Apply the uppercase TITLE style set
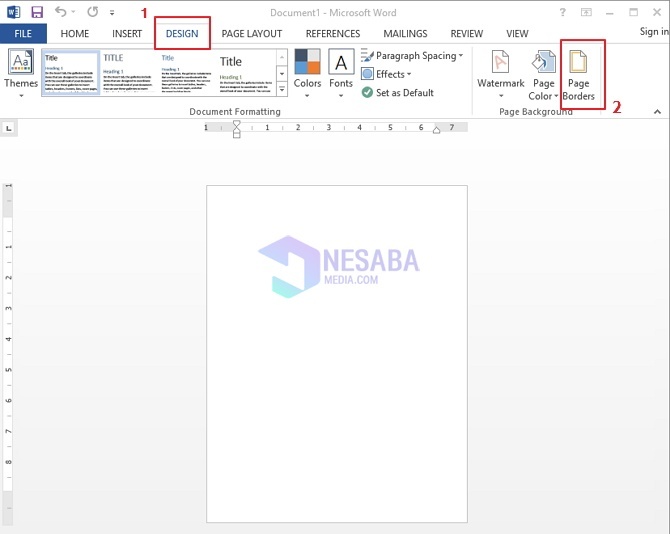This screenshot has height=534, width=670. point(127,72)
